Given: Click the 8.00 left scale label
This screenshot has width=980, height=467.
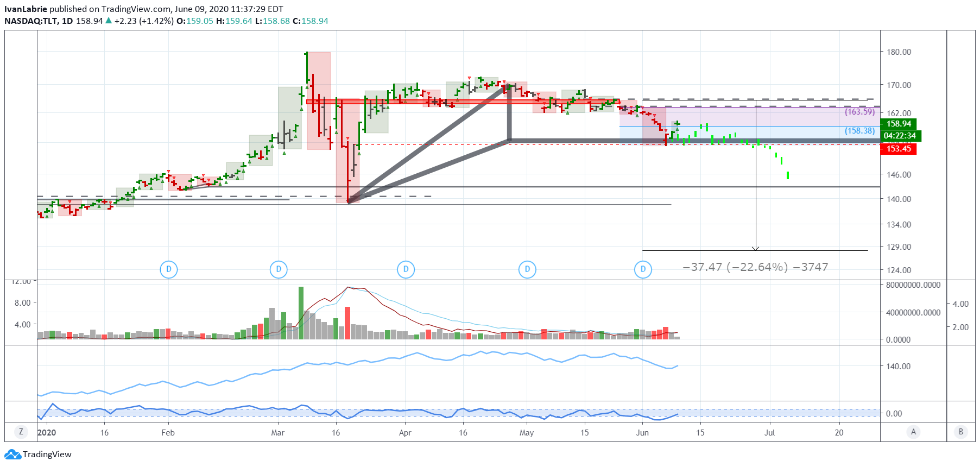Looking at the screenshot, I should tap(22, 303).
